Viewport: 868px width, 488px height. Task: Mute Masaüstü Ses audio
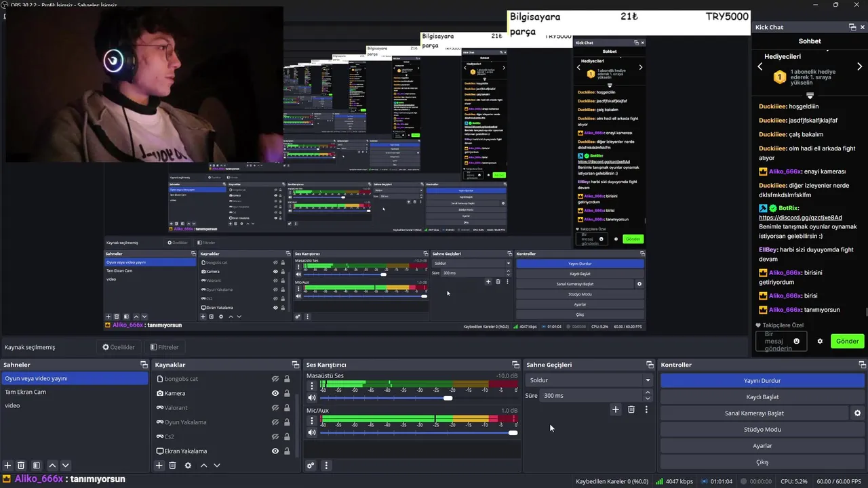coord(312,398)
